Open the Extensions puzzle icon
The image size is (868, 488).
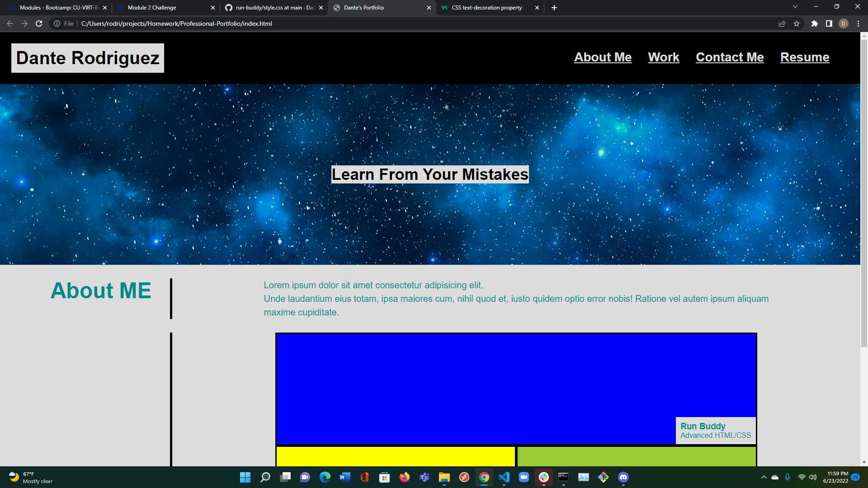(814, 23)
